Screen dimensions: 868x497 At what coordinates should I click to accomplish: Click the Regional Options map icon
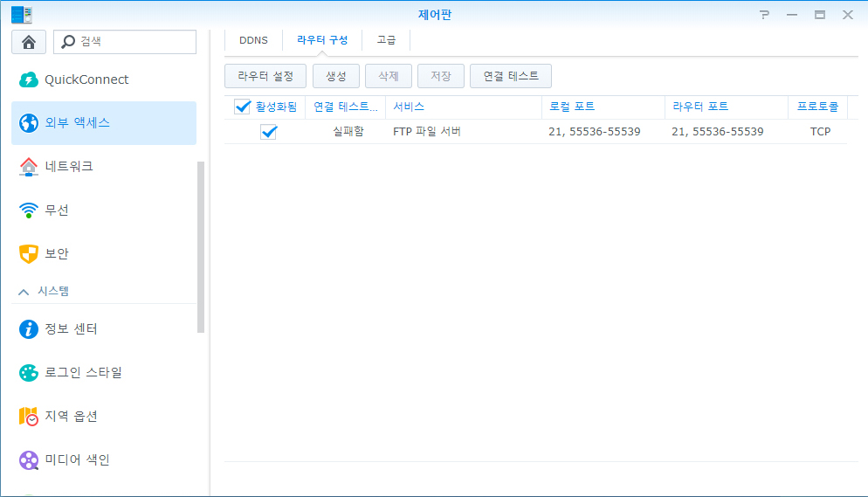coord(29,416)
